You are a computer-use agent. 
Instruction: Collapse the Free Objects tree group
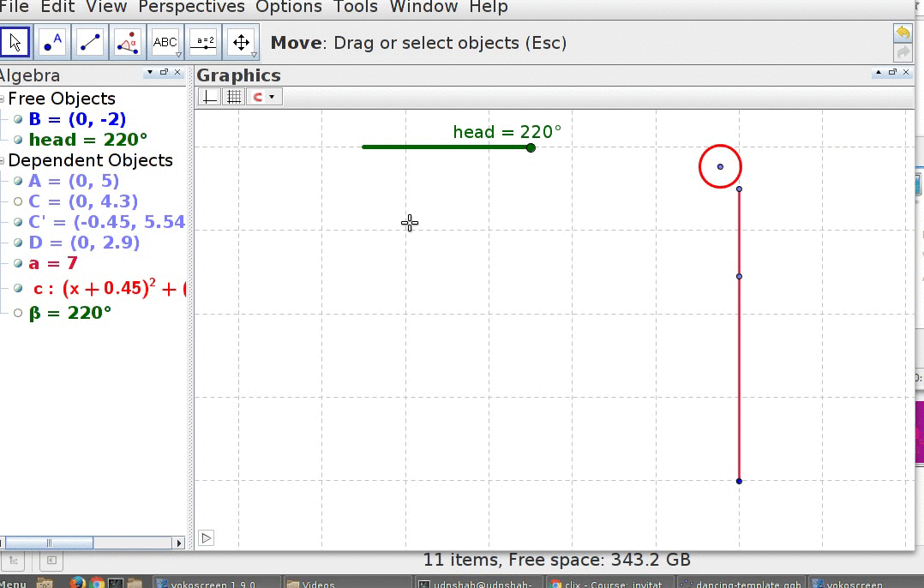click(3, 99)
